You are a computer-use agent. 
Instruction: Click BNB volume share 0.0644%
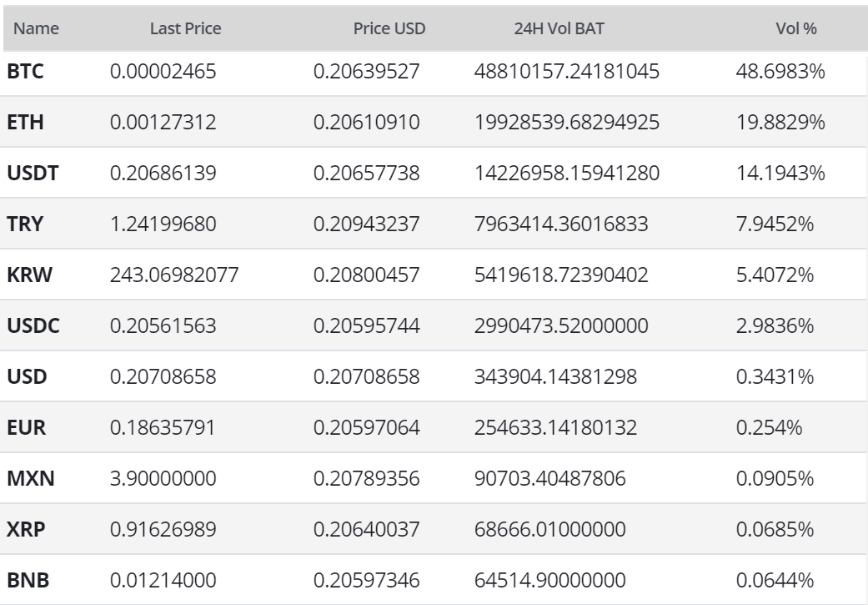[775, 581]
